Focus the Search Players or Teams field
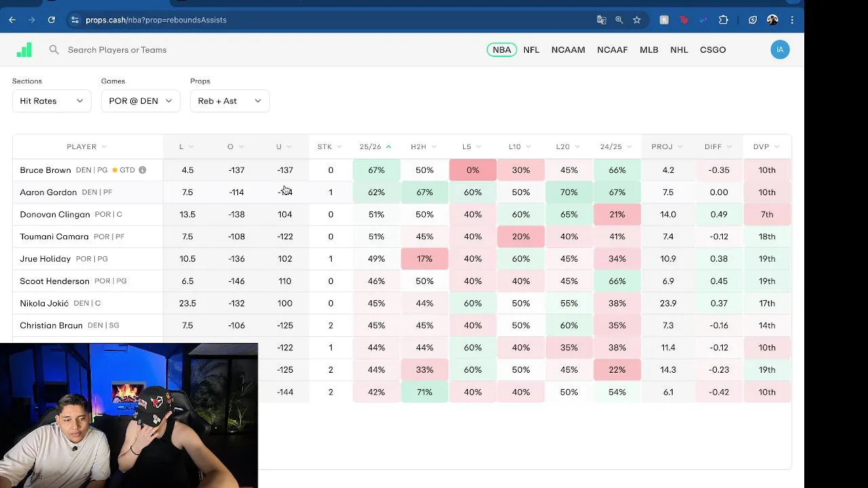The width and height of the screenshot is (868, 488). pyautogui.click(x=117, y=49)
